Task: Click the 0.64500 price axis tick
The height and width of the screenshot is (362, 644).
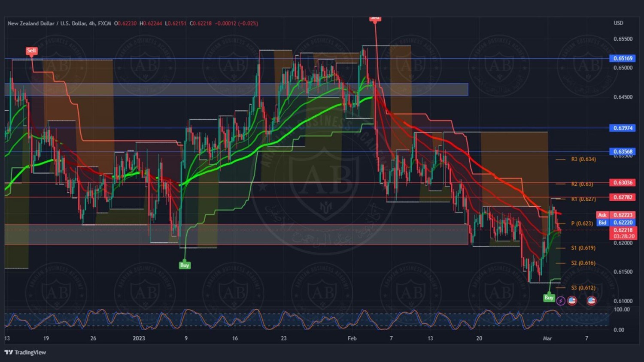Action: coord(623,97)
